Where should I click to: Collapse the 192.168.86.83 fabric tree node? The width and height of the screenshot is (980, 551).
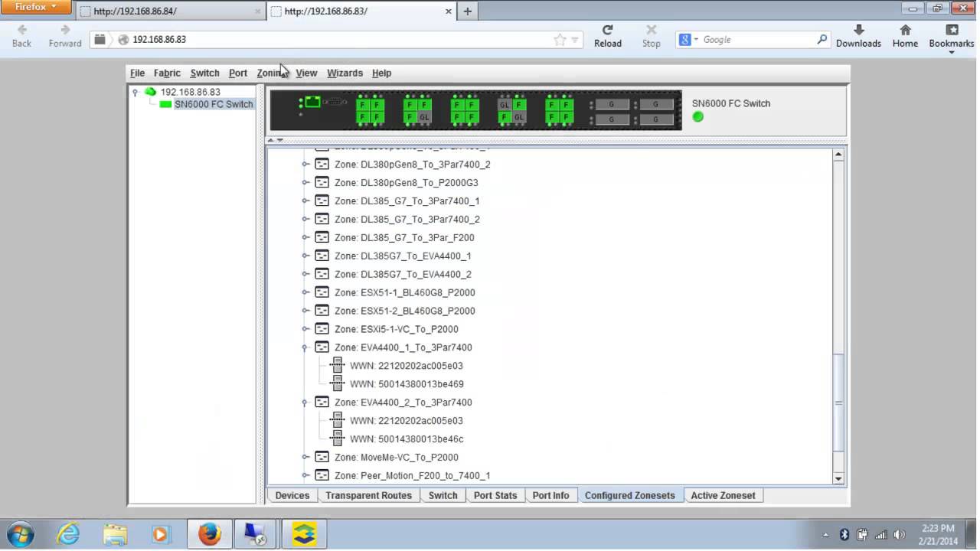136,92
